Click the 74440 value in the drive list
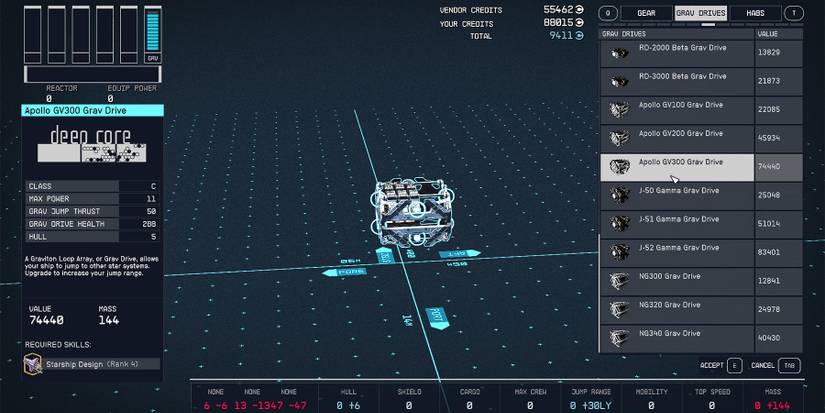Image resolution: width=825 pixels, height=413 pixels. click(769, 166)
